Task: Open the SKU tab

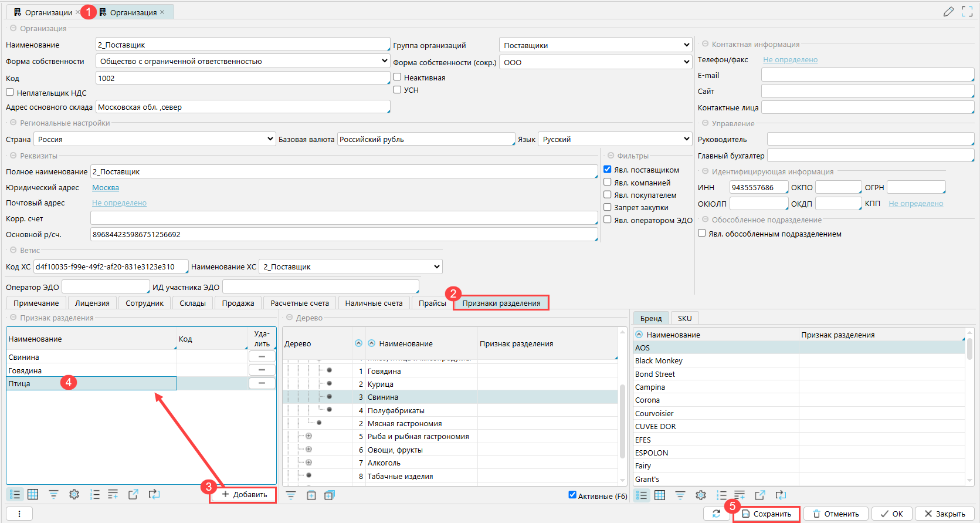Action: point(684,318)
